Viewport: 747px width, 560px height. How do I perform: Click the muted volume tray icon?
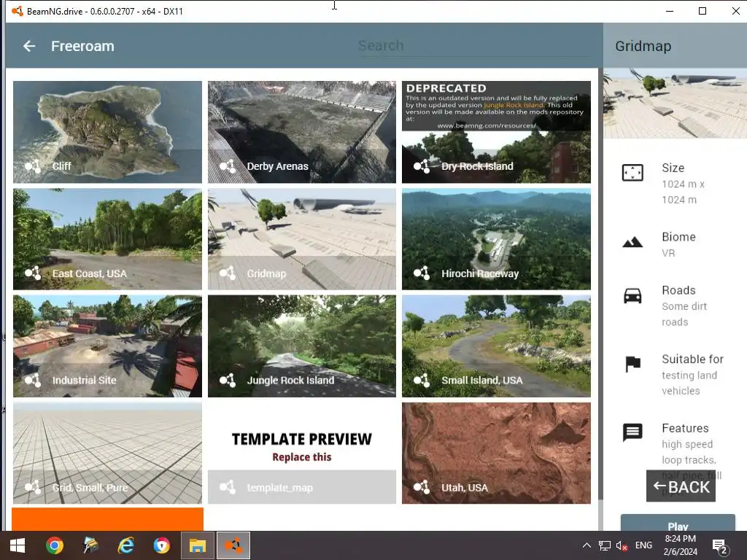tap(622, 545)
